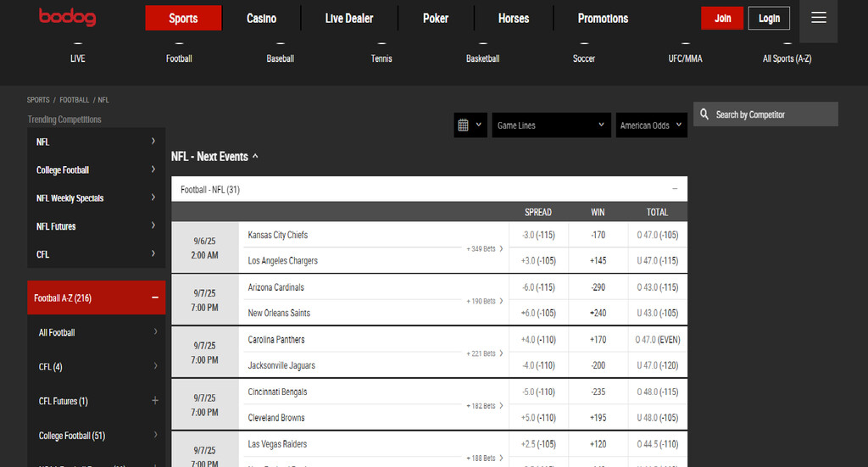Open the Poker tab
This screenshot has height=467, width=868.
436,19
